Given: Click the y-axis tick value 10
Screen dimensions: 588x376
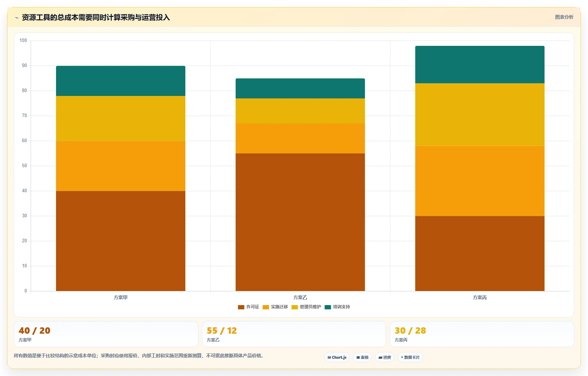Looking at the screenshot, I should click(24, 266).
